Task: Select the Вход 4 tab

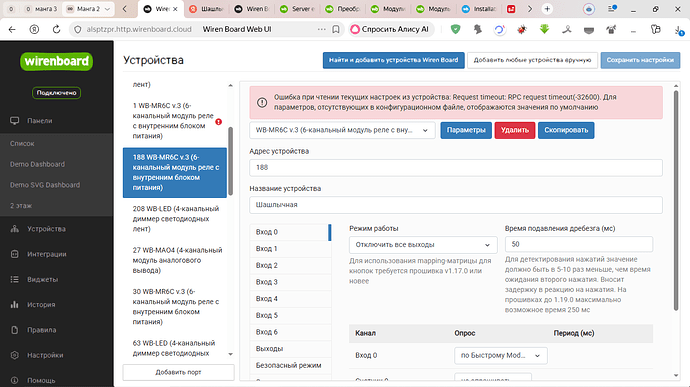Action: (290, 299)
